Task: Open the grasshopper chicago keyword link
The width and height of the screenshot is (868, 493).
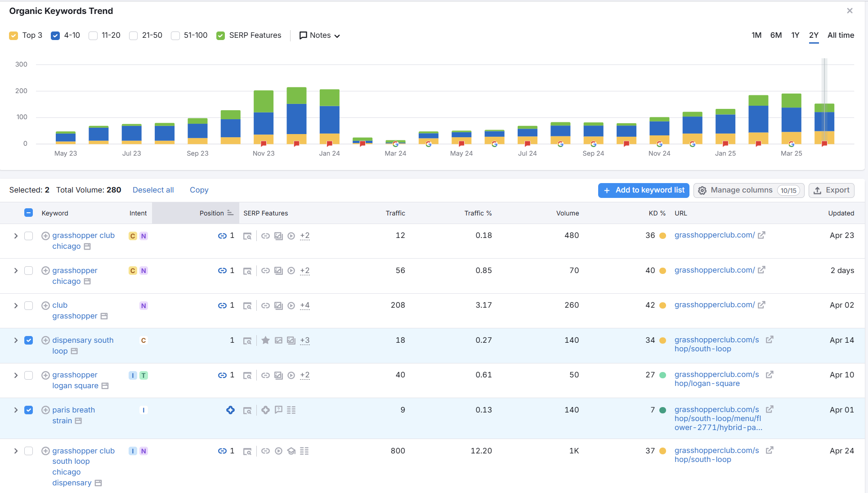Action: 75,276
